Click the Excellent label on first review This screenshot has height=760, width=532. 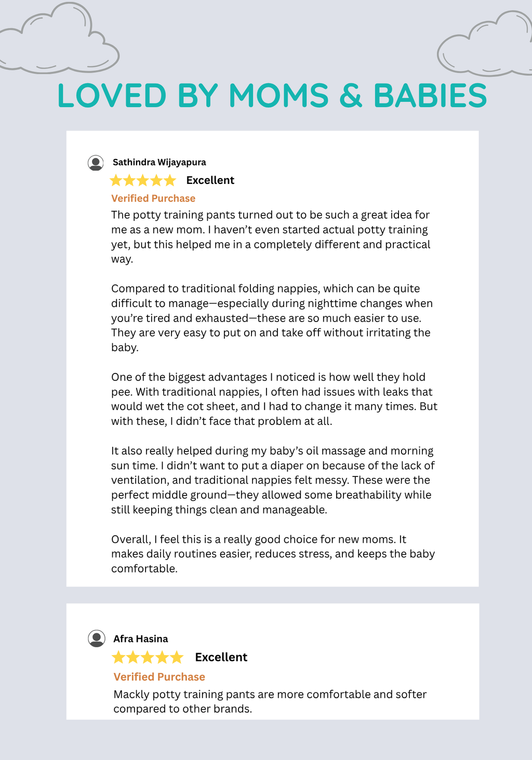[x=210, y=180]
